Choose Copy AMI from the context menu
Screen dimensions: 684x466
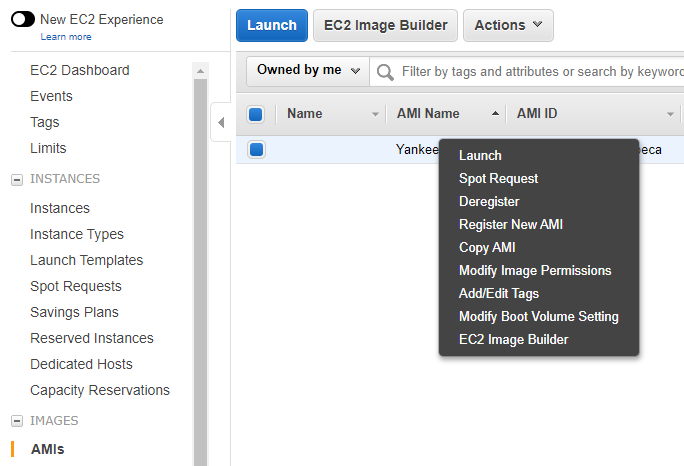pyautogui.click(x=487, y=247)
